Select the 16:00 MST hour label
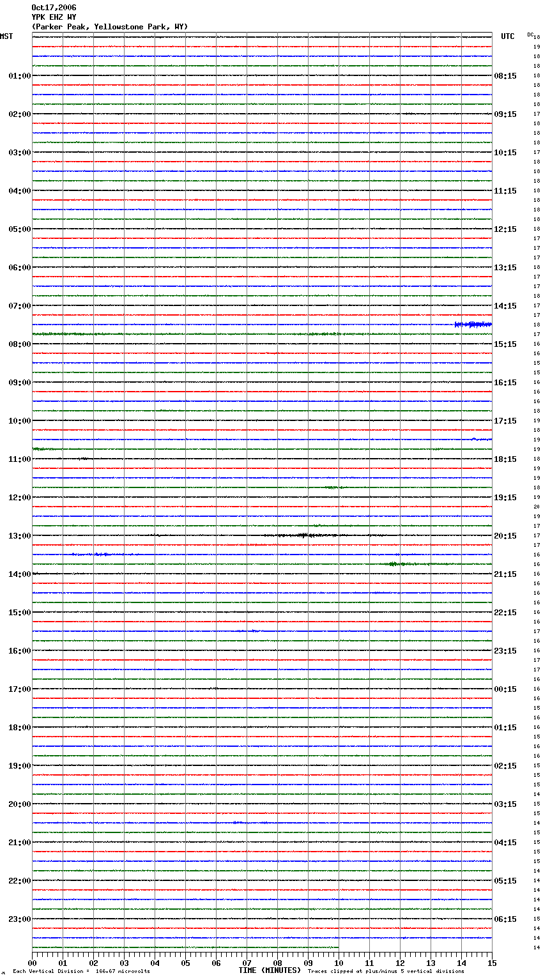The width and height of the screenshot is (543, 980). pos(20,651)
